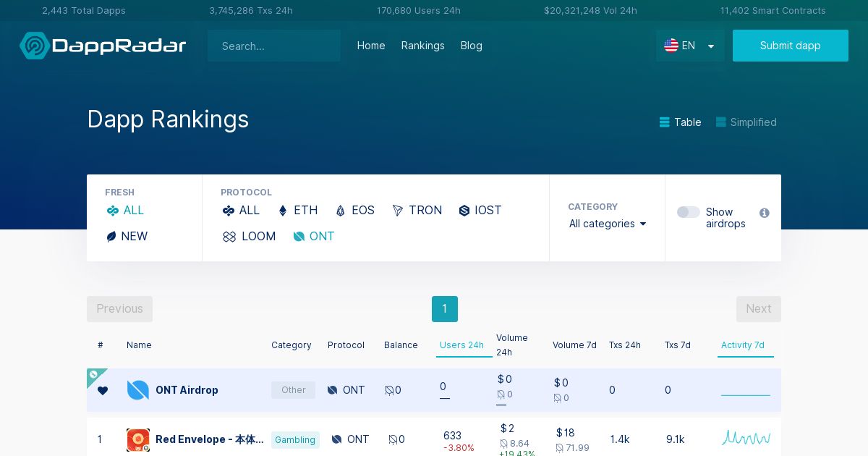868x456 pixels.
Task: Go to the Home menu item
Action: [x=371, y=46]
